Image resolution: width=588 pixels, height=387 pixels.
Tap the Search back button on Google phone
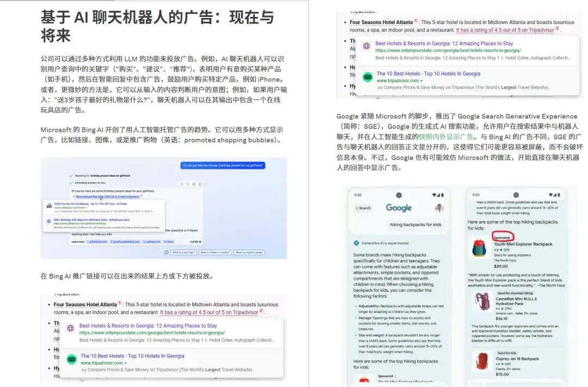pos(363,208)
